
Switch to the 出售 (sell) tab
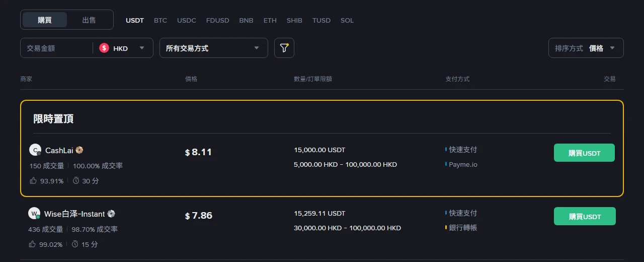point(89,20)
